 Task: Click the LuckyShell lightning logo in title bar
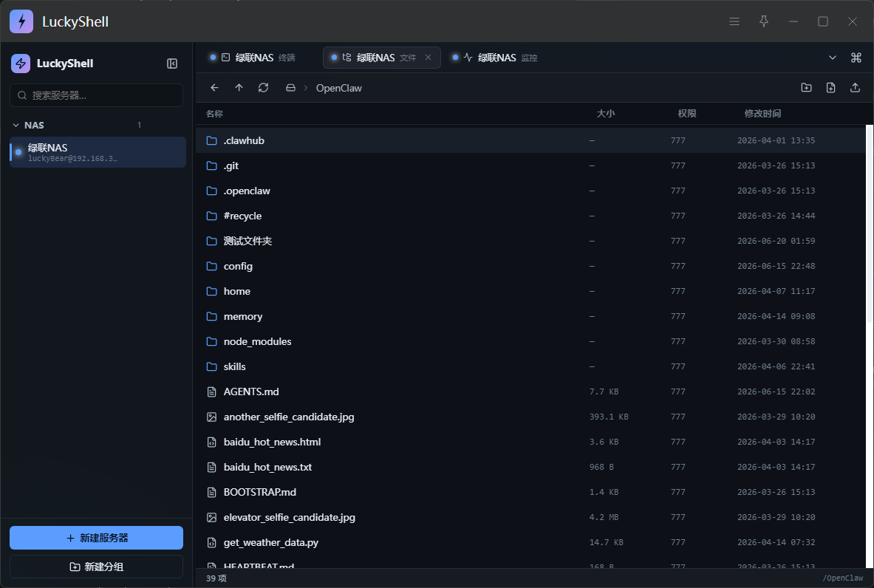(21, 21)
